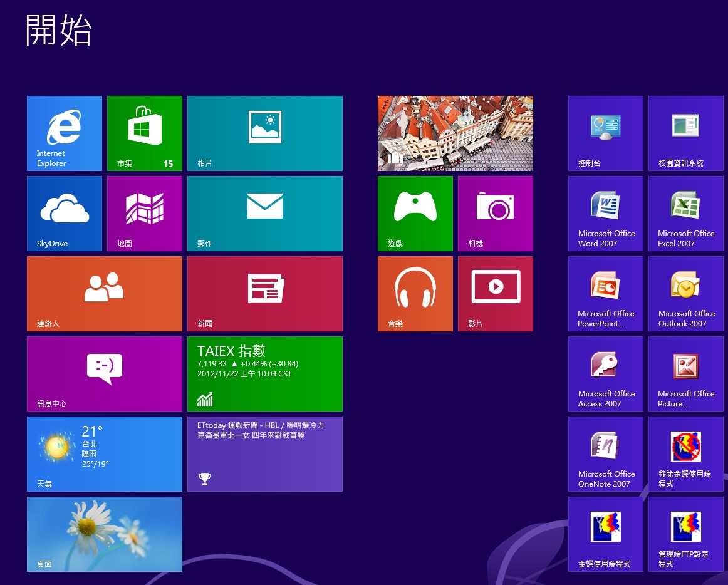
Task: Open the 管理端FTP設定程式 tile
Action: click(686, 534)
